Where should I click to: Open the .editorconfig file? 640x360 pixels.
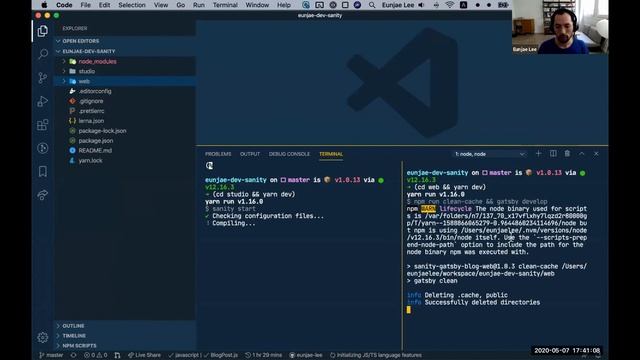pos(125,91)
